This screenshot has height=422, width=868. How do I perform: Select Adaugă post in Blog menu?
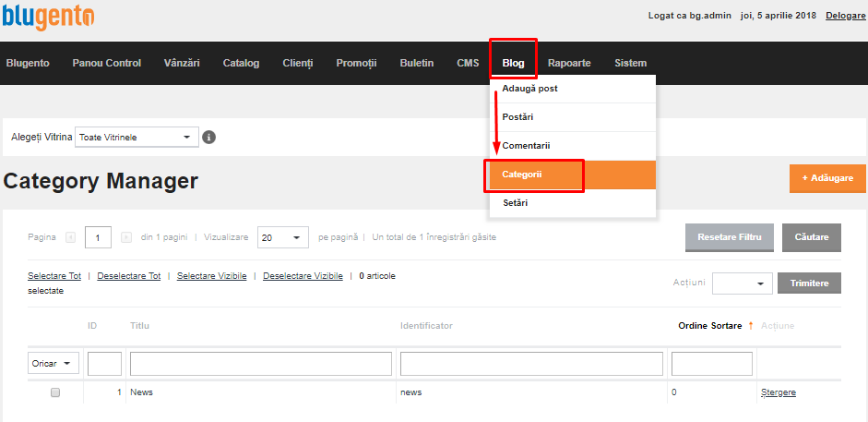[573, 89]
